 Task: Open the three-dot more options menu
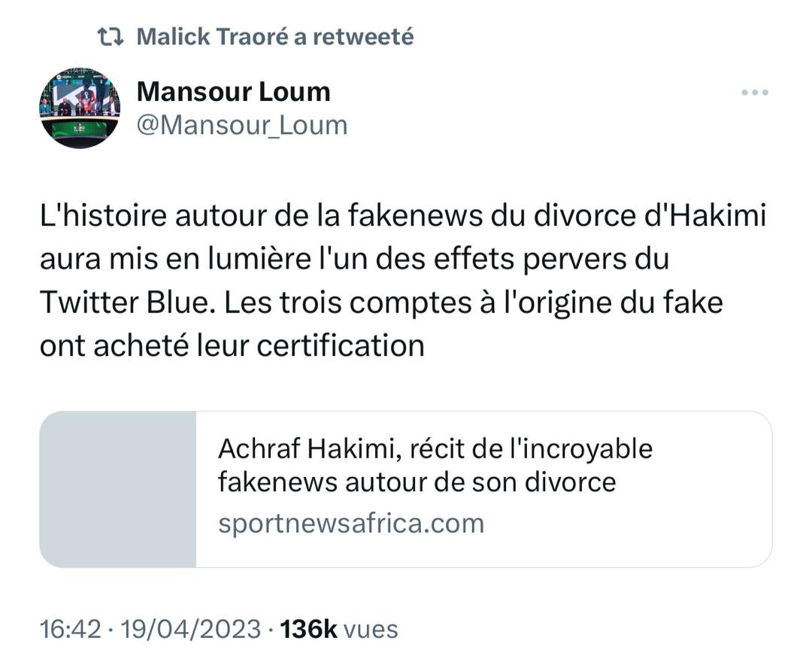[754, 93]
